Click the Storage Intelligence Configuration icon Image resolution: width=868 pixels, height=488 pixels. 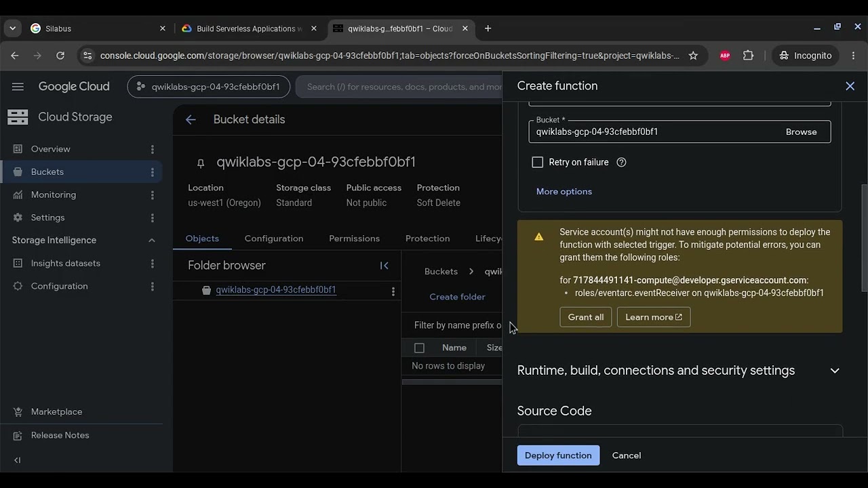[x=18, y=286]
